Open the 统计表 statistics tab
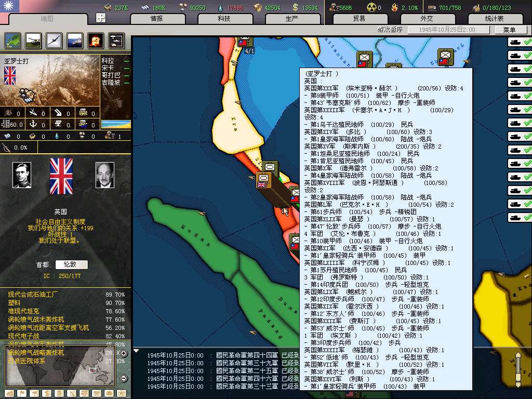The width and height of the screenshot is (532, 399). pyautogui.click(x=494, y=19)
